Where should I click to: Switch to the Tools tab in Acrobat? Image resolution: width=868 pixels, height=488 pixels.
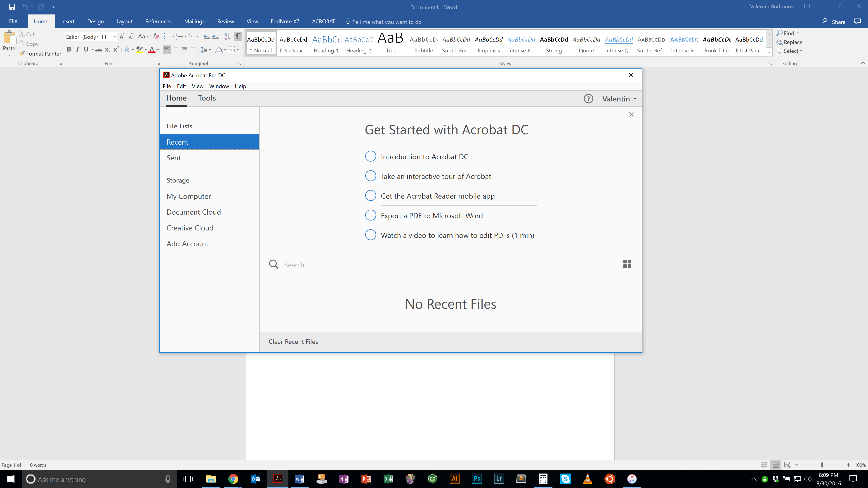click(x=207, y=98)
